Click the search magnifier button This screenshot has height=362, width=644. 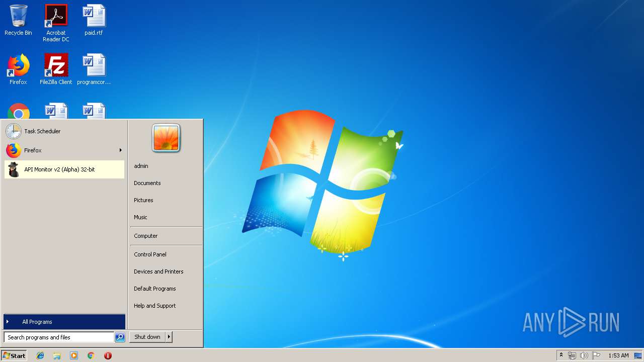[120, 337]
